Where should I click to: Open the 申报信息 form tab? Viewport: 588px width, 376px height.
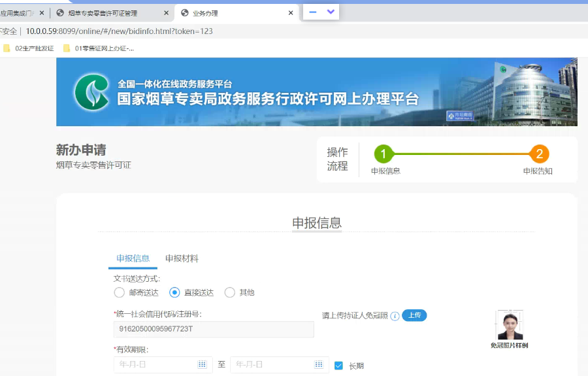click(133, 258)
